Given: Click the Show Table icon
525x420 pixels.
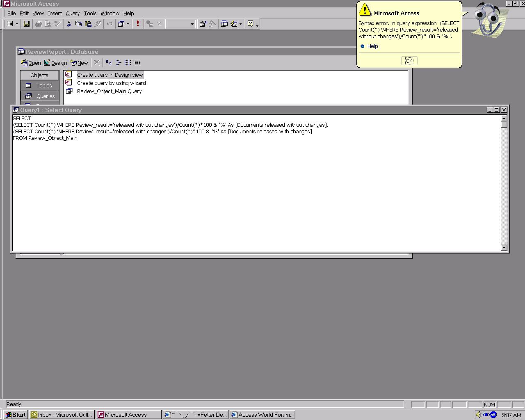Looking at the screenshot, I should 150,24.
